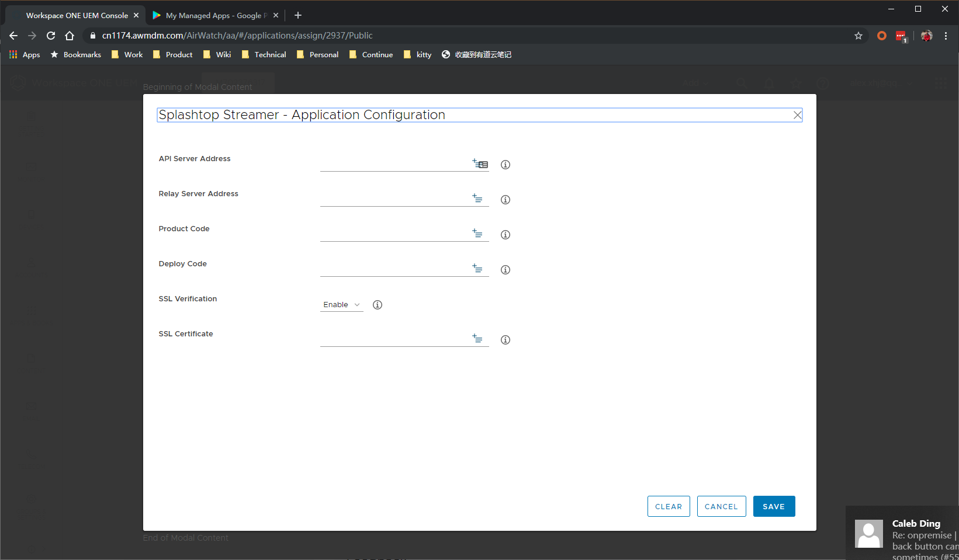Open the 收藏到有道云笔记 bookmark

tap(476, 54)
